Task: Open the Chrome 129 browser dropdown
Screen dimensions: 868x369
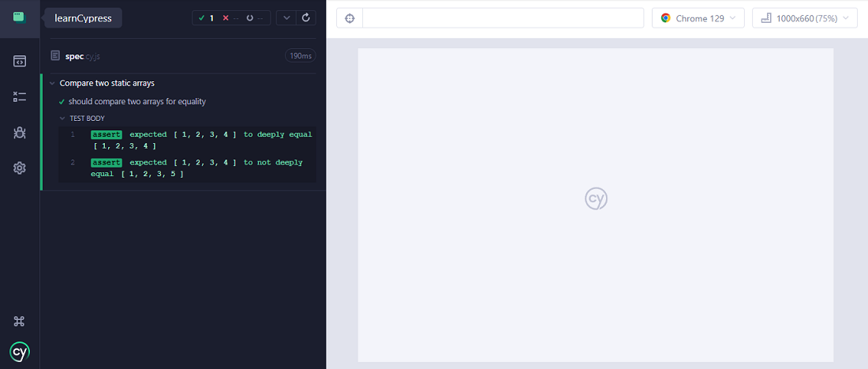Action: pyautogui.click(x=698, y=18)
